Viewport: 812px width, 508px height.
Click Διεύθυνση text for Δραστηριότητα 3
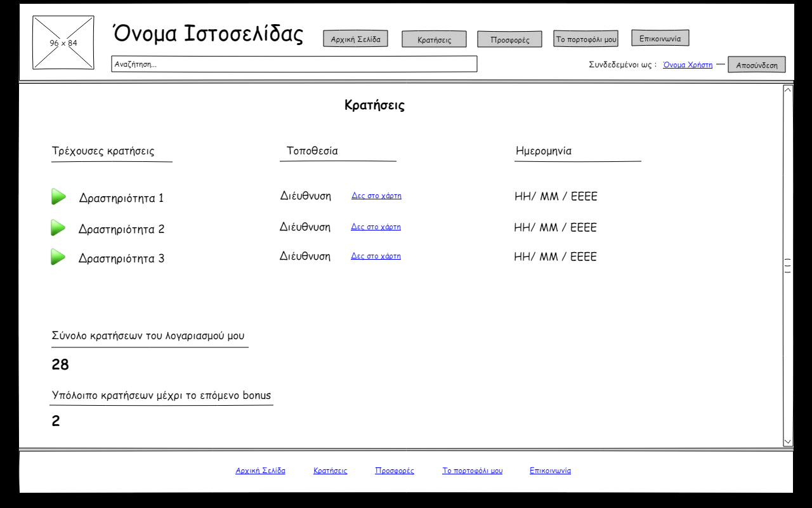tap(305, 256)
